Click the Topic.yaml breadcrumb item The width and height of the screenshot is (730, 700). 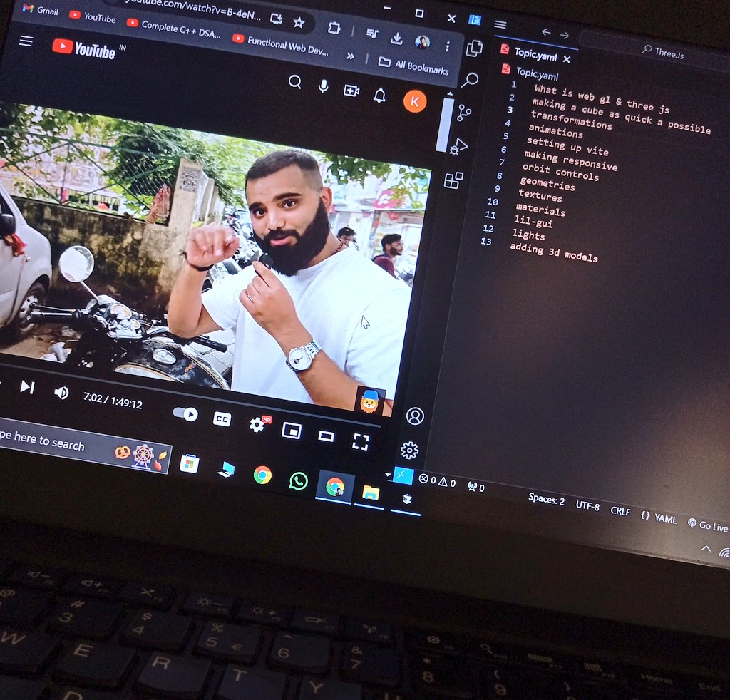pyautogui.click(x=530, y=73)
